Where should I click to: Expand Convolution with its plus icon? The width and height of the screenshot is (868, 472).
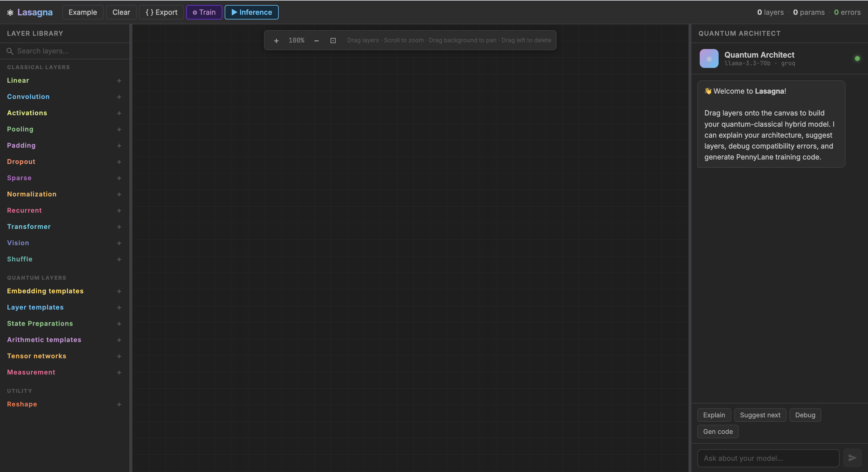(x=119, y=97)
